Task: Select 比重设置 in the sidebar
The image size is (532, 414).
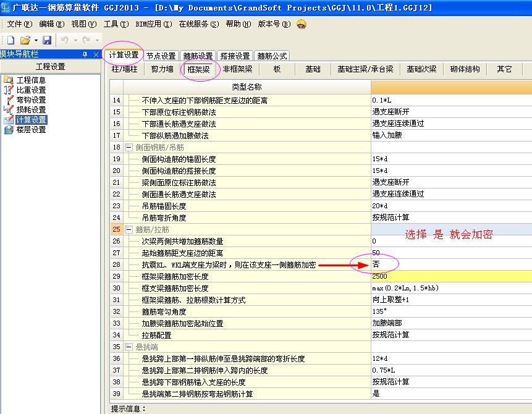Action: click(31, 90)
